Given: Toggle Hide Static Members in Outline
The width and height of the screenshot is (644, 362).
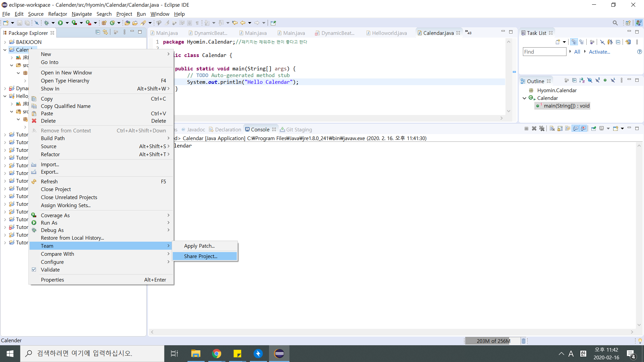Looking at the screenshot, I should tap(597, 80).
